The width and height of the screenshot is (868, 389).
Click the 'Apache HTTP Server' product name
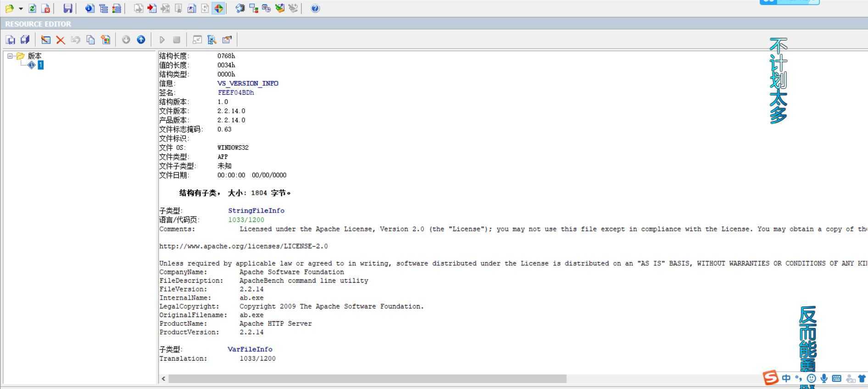pos(276,324)
